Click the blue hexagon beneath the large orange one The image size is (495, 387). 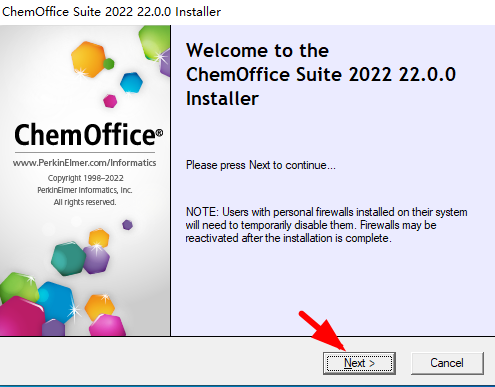click(x=131, y=82)
